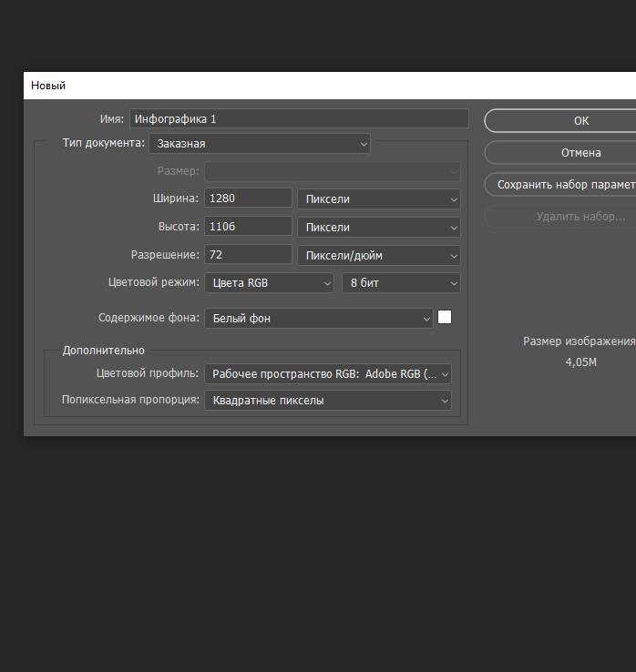Click the Разрешение field showing 72
The width and height of the screenshot is (636, 672).
[248, 255]
